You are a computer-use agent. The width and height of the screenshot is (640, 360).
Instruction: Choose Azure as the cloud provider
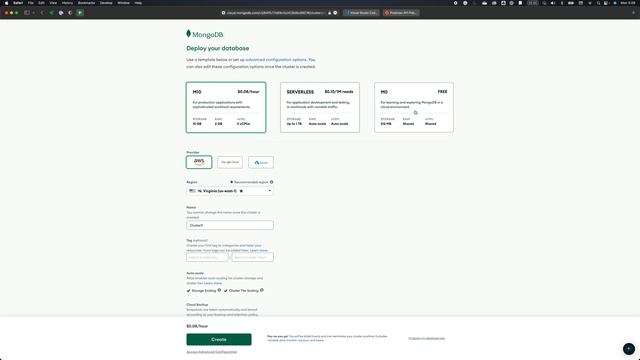tap(261, 162)
